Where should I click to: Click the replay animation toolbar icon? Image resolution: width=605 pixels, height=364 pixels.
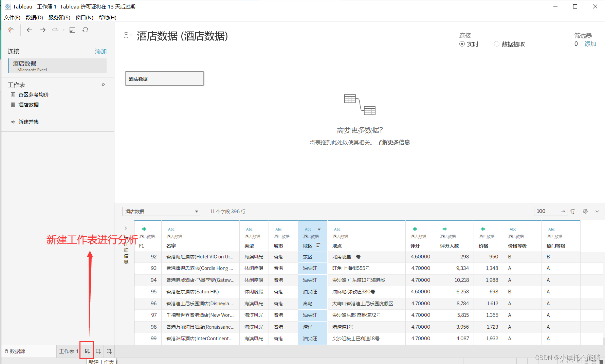(55, 30)
